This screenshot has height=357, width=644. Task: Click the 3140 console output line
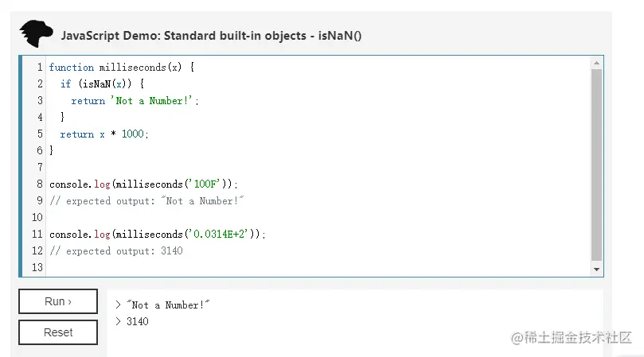coord(137,322)
